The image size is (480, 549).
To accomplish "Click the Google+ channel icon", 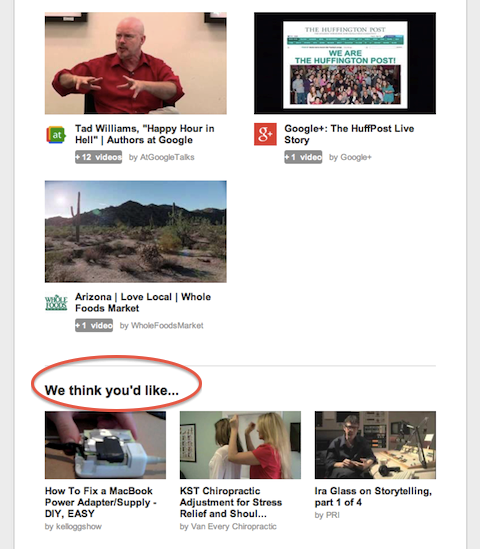I will (x=265, y=134).
